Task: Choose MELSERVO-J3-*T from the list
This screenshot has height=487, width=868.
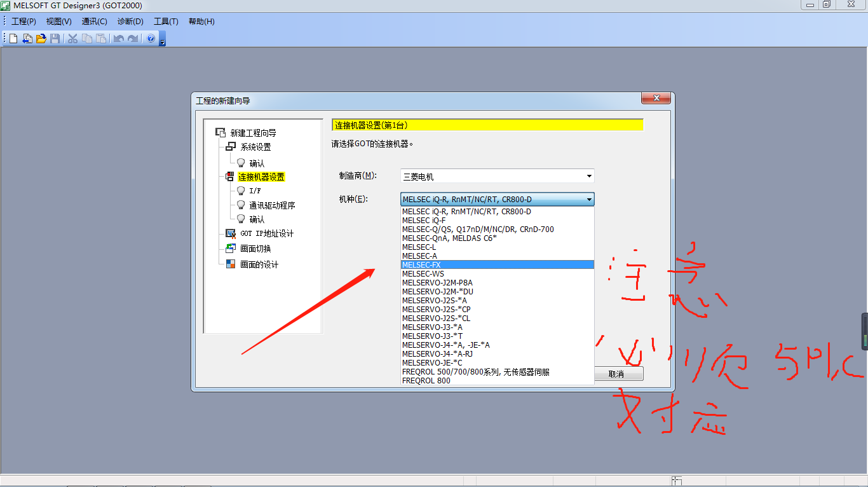Action: click(x=498, y=336)
